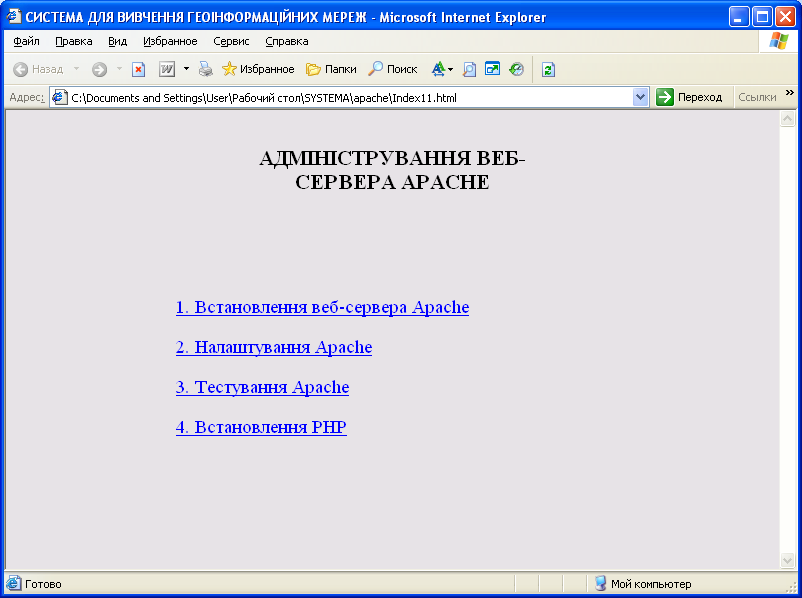
Task: Open the Справка menu
Action: coord(286,41)
